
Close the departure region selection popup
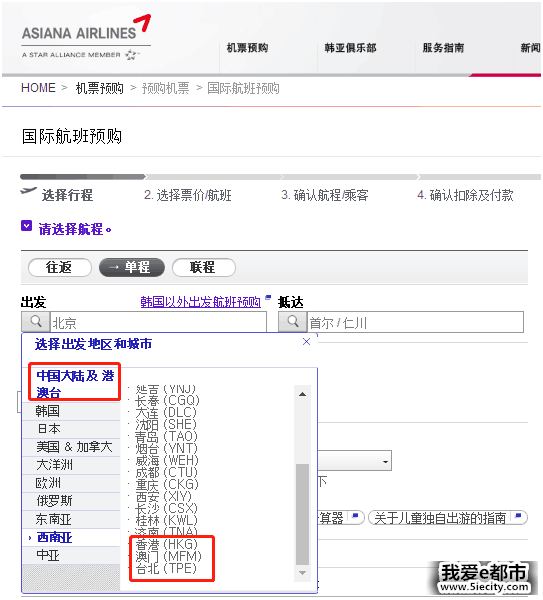(306, 342)
